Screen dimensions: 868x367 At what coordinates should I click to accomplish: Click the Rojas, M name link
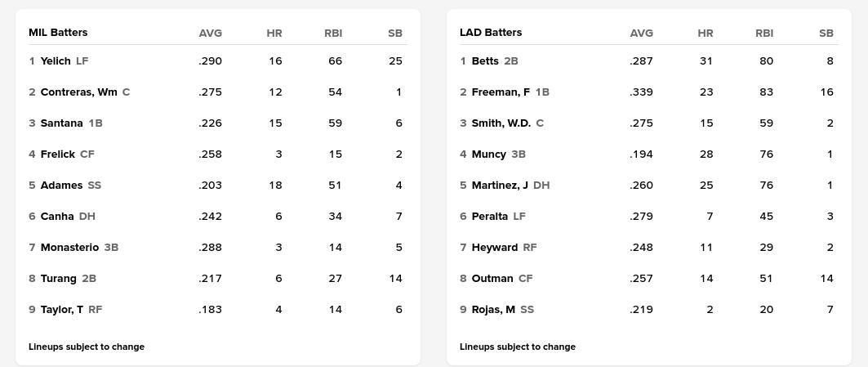coord(493,310)
